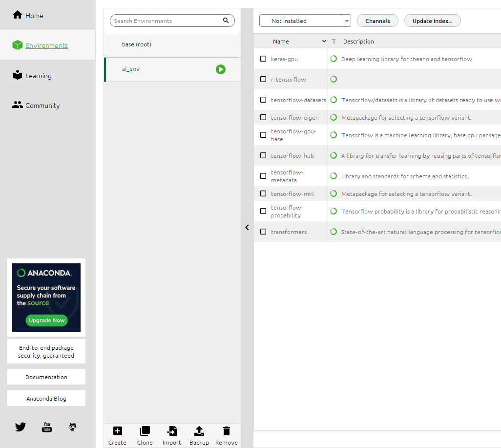
Task: Click the Anaconda ad banner image
Action: pos(46,297)
